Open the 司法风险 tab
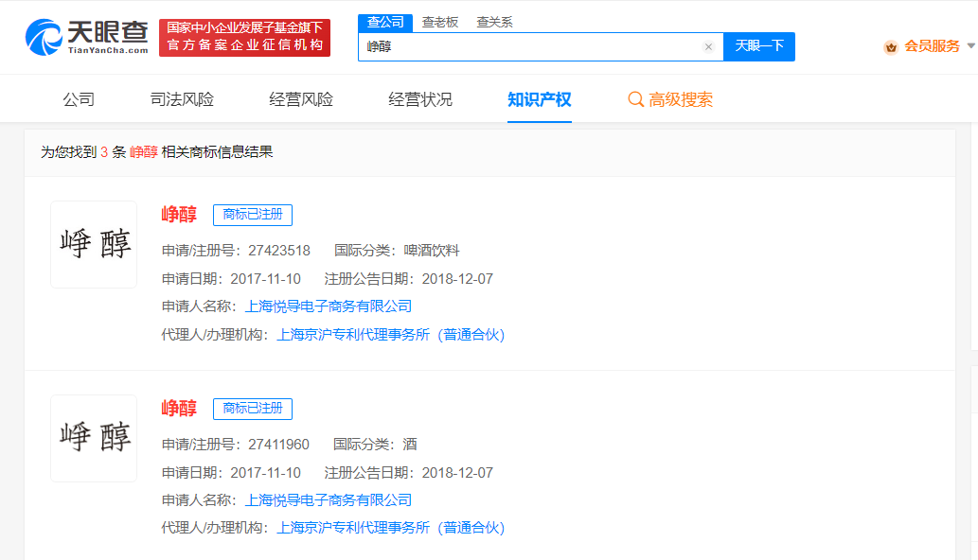 pyautogui.click(x=182, y=99)
